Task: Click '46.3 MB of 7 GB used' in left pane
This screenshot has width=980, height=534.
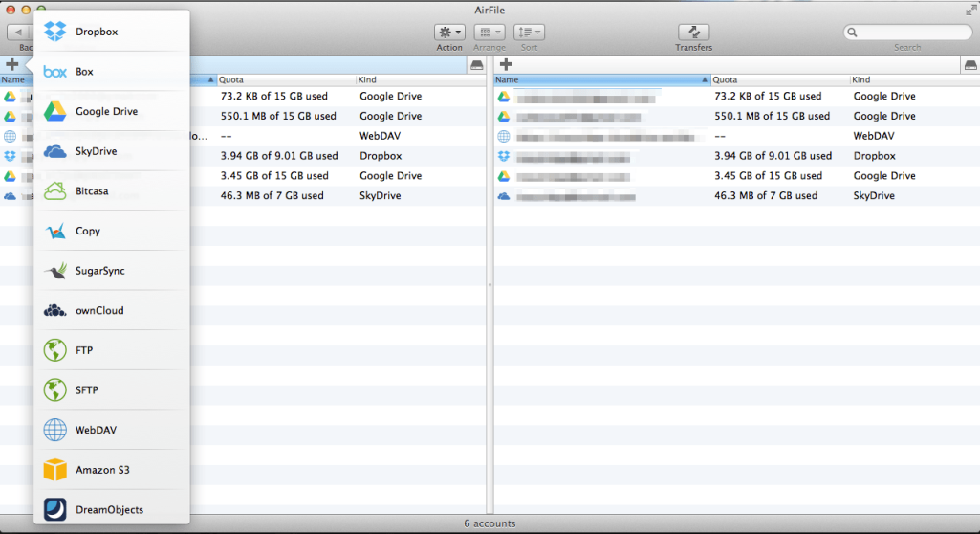Action: pyautogui.click(x=272, y=196)
